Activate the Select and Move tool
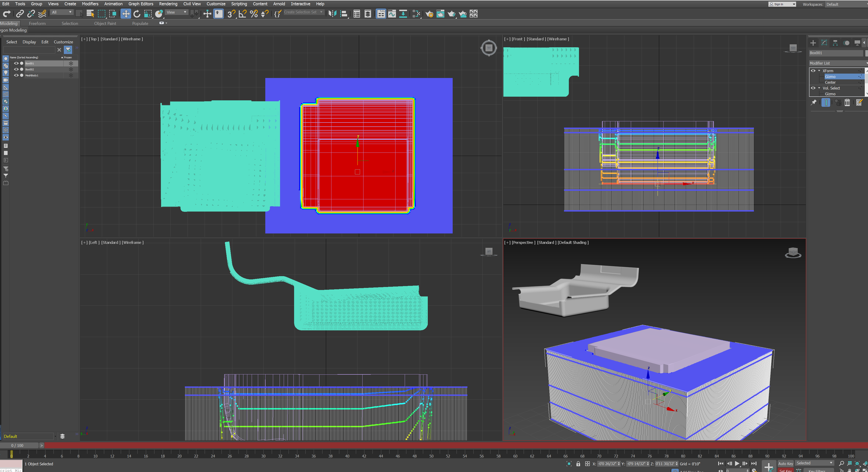868x472 pixels. tap(126, 13)
